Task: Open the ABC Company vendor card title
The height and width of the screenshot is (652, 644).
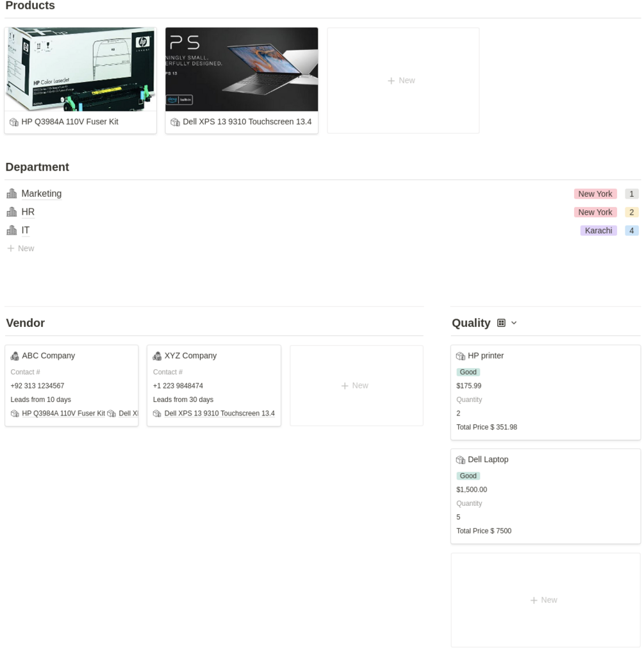Action: (49, 356)
